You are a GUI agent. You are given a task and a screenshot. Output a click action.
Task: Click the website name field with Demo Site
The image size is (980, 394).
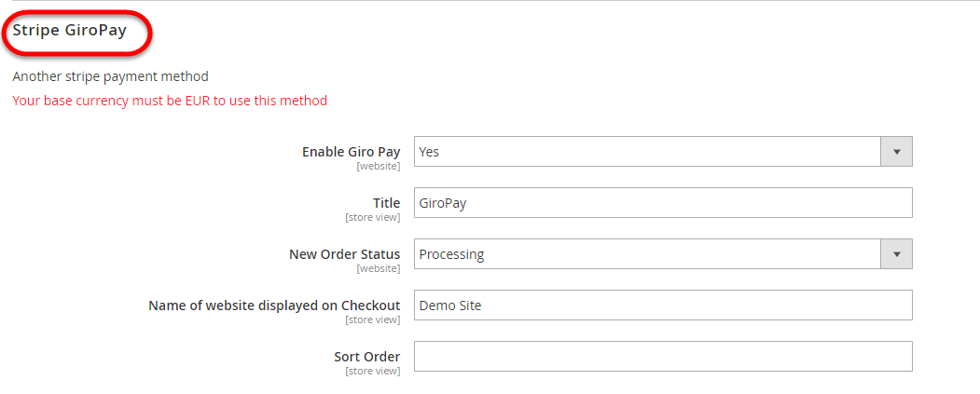point(662,306)
